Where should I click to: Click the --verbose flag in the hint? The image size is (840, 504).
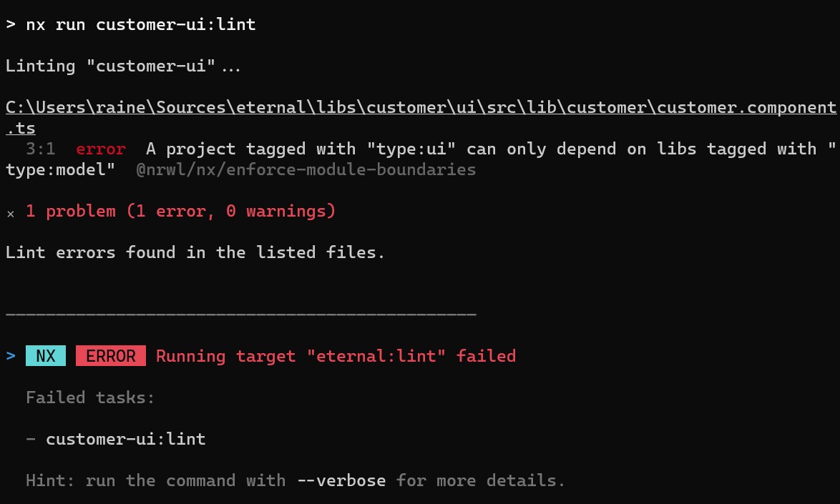coord(341,480)
